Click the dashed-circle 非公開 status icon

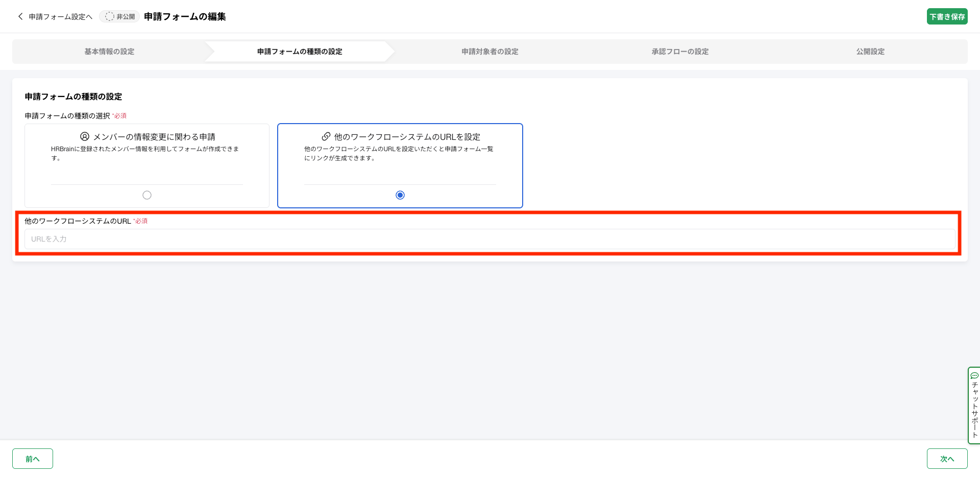(x=109, y=16)
